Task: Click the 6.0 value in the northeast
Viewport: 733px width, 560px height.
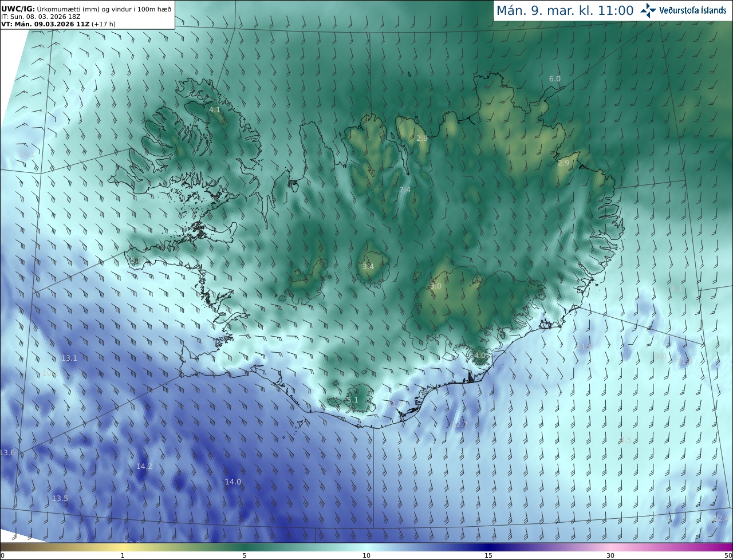Action: click(x=555, y=78)
